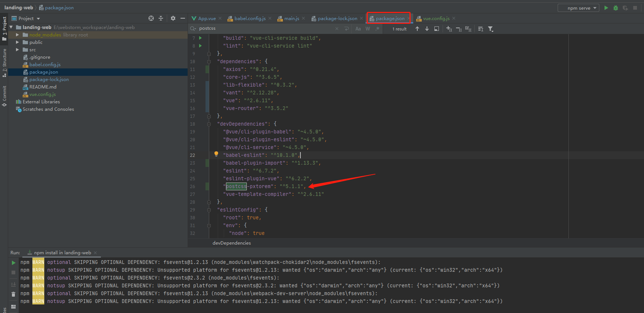Image resolution: width=644 pixels, height=313 pixels.
Task: Open the npm serve configuration dropdown
Action: click(578, 8)
